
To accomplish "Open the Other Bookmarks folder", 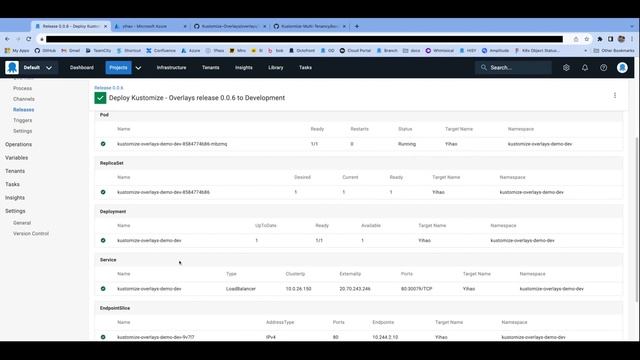I will [614, 51].
